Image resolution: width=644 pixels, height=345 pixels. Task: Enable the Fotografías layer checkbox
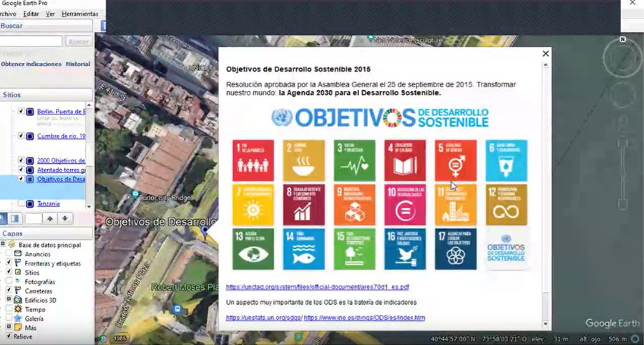9,281
